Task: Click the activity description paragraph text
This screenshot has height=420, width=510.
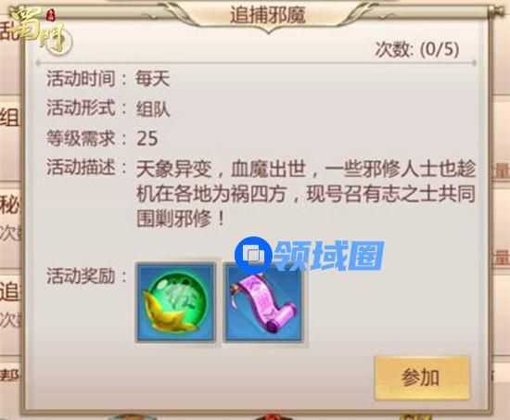Action: click(306, 193)
